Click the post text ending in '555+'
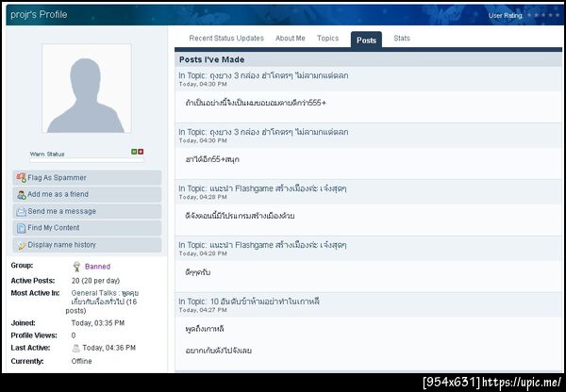The width and height of the screenshot is (566, 392). [x=256, y=103]
